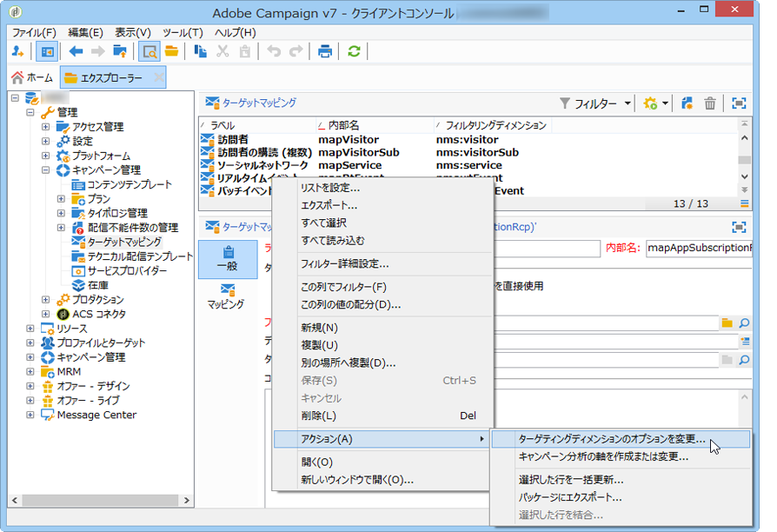777x532 pixels.
Task: Select the 一般 tab icon
Action: pos(228,259)
